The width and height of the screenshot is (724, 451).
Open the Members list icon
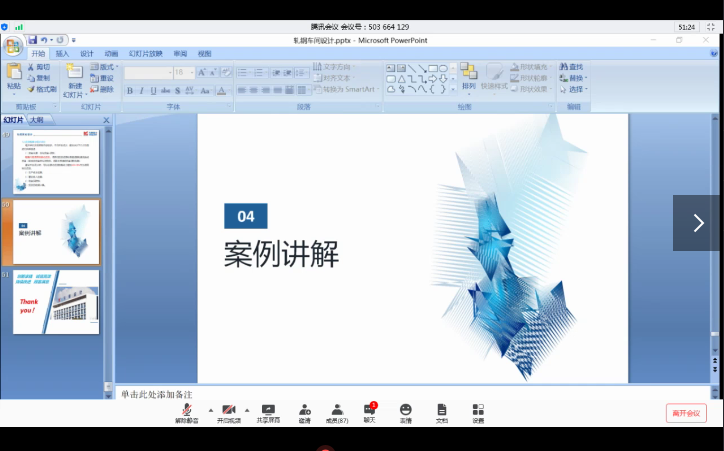pos(337,411)
